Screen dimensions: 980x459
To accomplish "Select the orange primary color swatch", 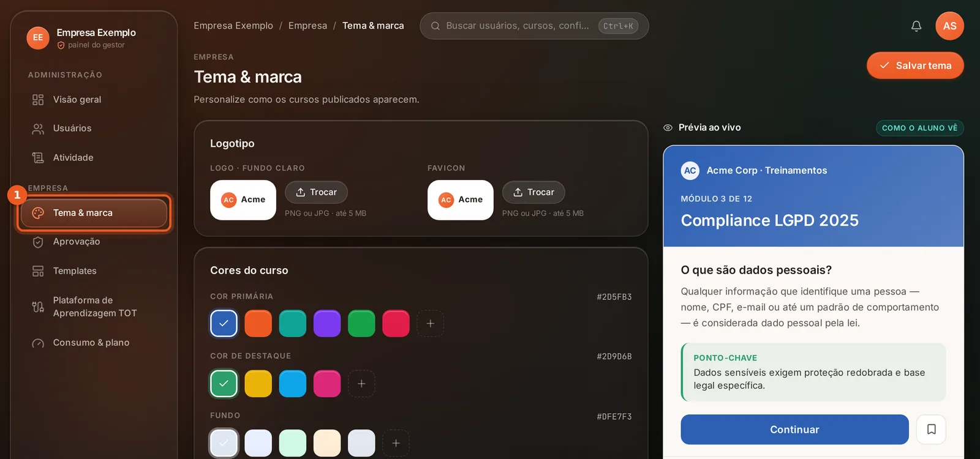I will pyautogui.click(x=258, y=323).
